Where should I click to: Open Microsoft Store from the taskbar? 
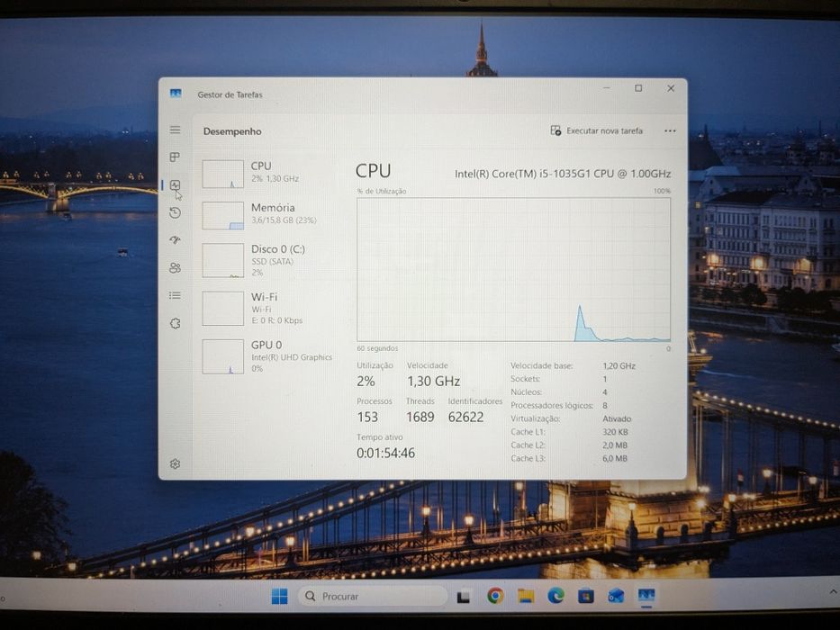click(x=585, y=596)
